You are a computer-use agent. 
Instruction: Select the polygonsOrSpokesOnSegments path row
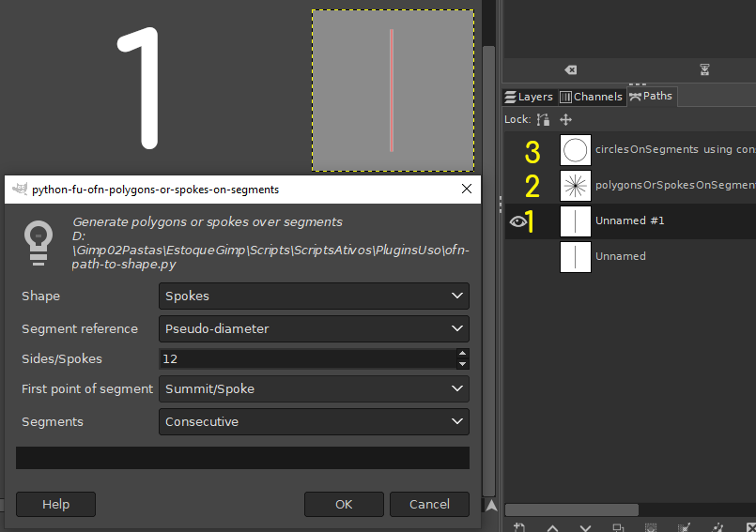pos(630,186)
